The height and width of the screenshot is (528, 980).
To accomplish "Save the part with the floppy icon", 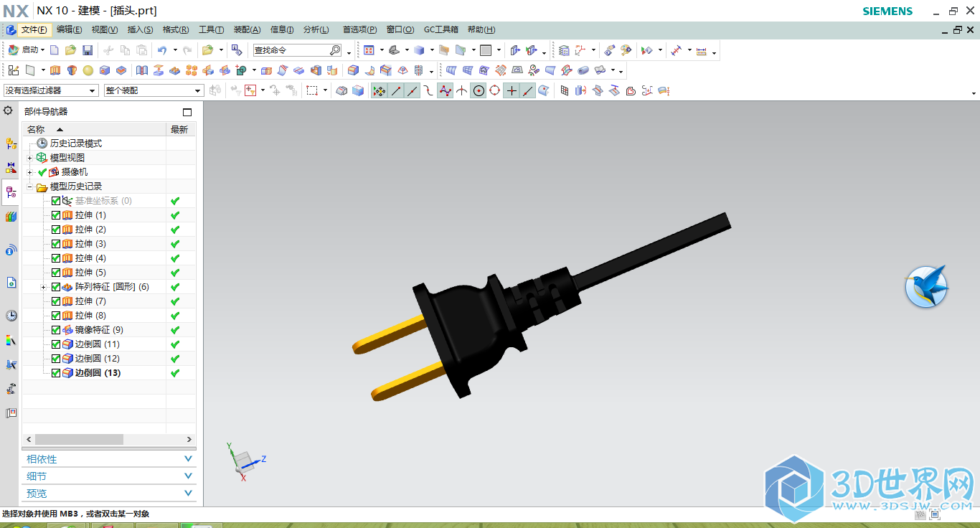I will [88, 50].
